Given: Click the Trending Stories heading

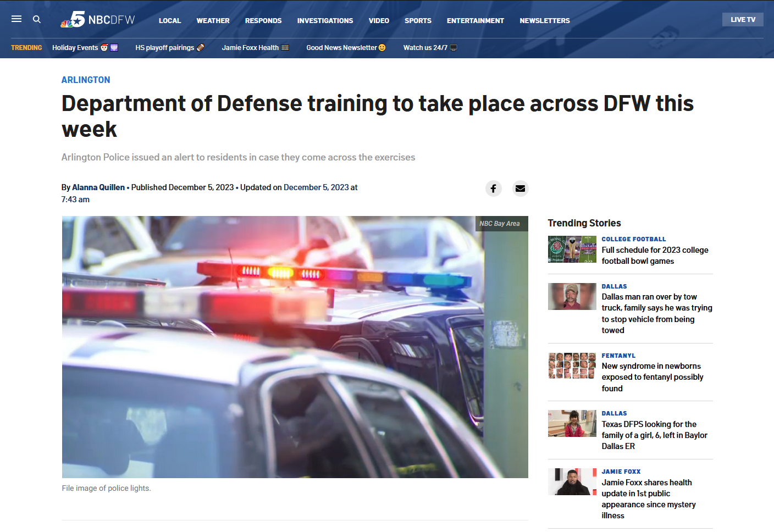Looking at the screenshot, I should click(x=584, y=223).
